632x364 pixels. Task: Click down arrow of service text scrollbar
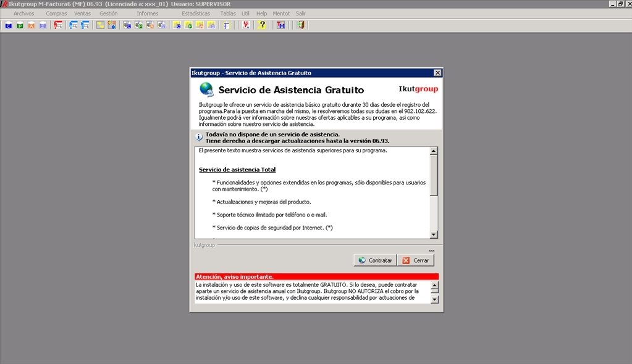pos(434,234)
